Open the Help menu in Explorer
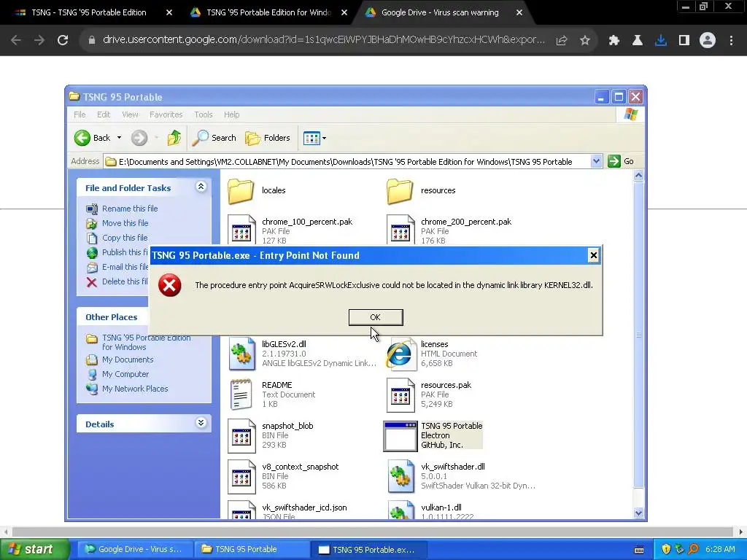 point(231,114)
